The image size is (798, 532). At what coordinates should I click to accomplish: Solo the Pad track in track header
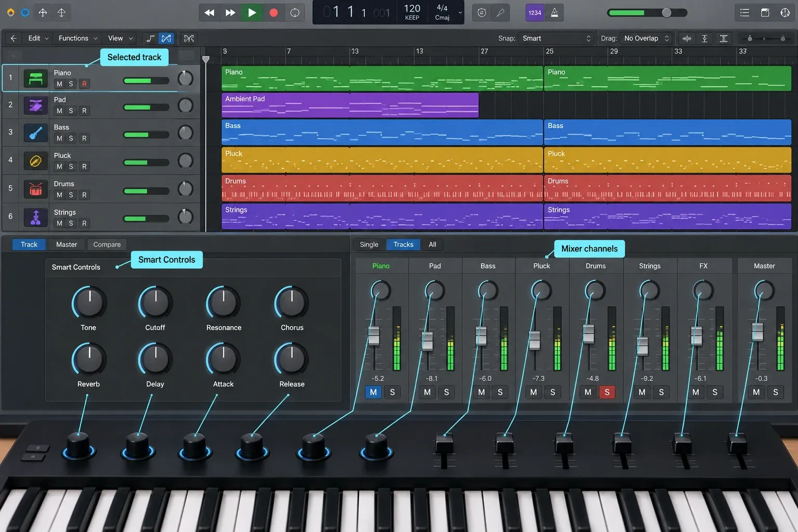[x=71, y=111]
